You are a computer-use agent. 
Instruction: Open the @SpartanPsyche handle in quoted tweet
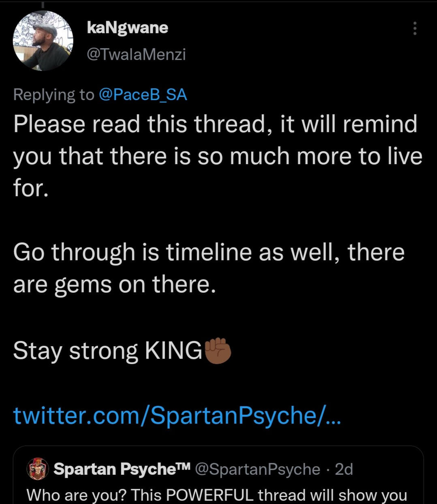point(258,469)
